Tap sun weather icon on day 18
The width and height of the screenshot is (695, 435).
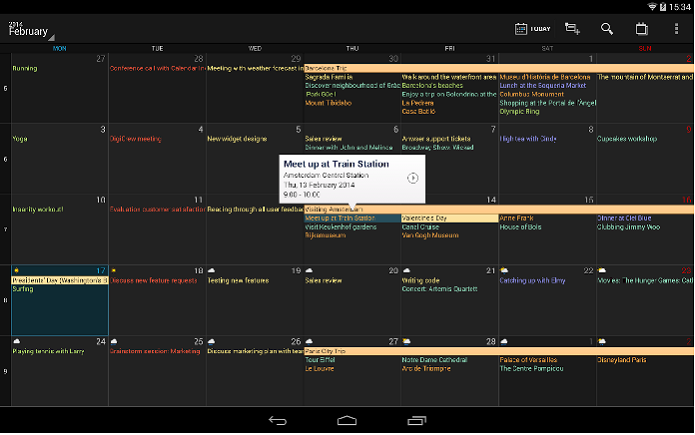click(114, 270)
